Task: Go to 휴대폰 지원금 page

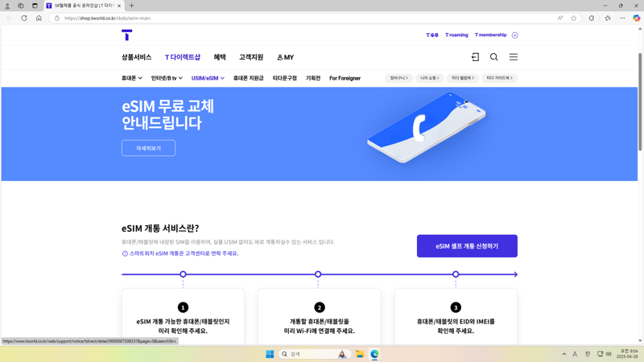Action: point(249,78)
